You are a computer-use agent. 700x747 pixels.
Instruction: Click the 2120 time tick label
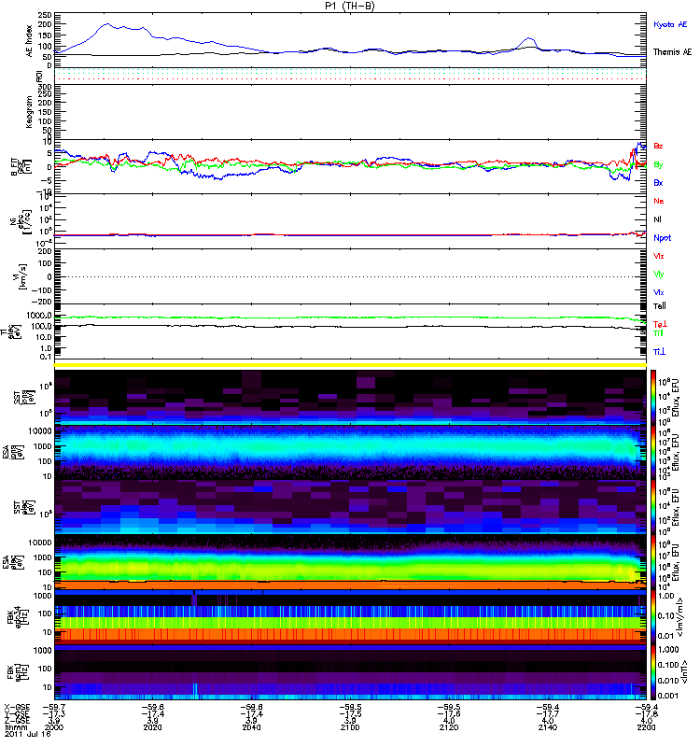coord(449,727)
